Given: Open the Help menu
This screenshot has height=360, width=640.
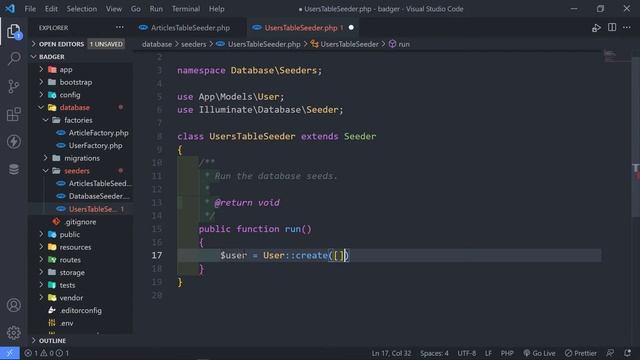Looking at the screenshot, I should [216, 9].
